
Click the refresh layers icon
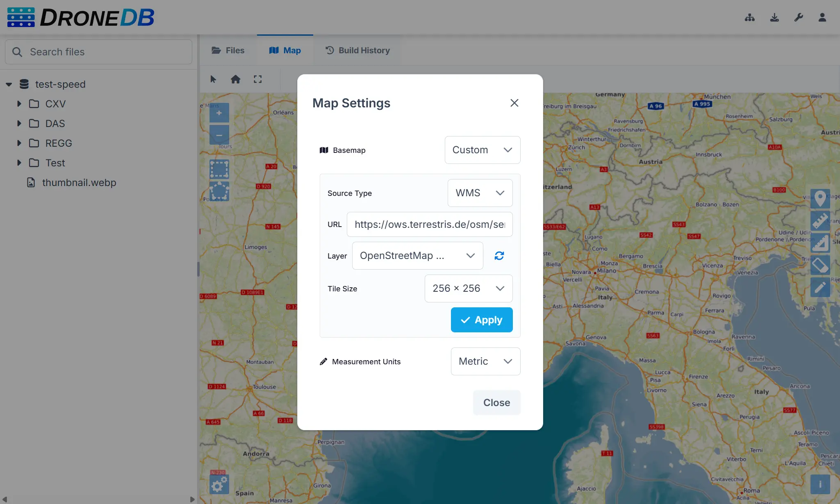coord(499,256)
